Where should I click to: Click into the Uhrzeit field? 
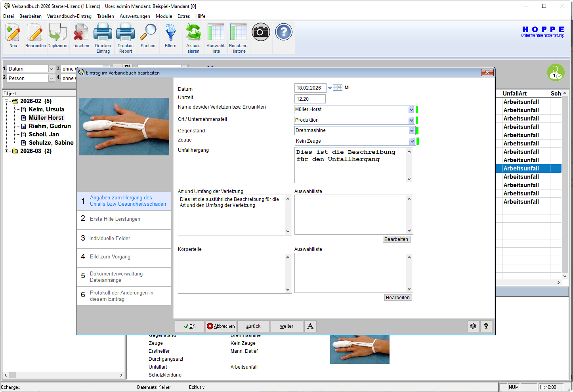tap(310, 99)
